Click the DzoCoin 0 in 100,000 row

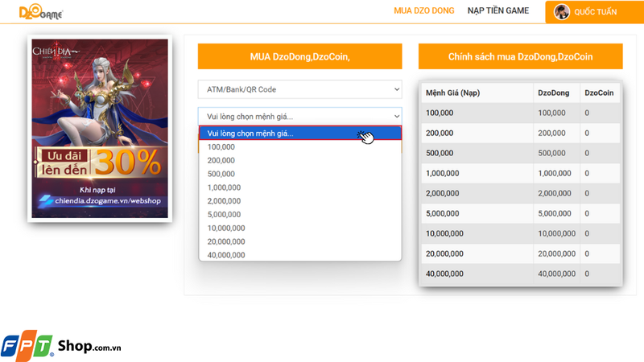click(600, 113)
